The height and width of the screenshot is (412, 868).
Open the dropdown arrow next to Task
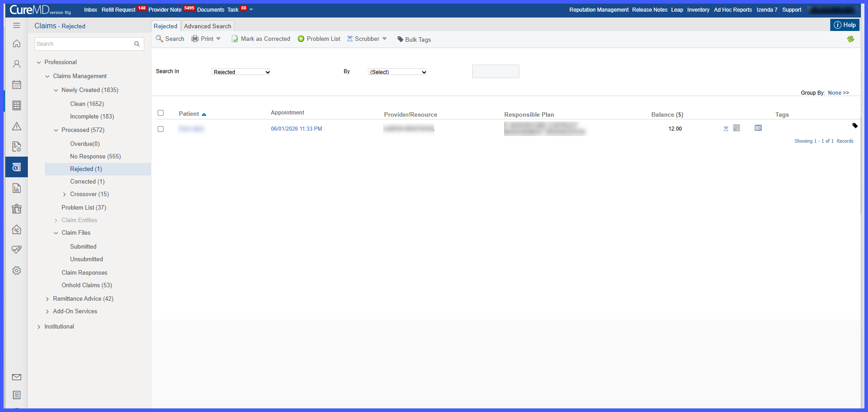tap(251, 10)
